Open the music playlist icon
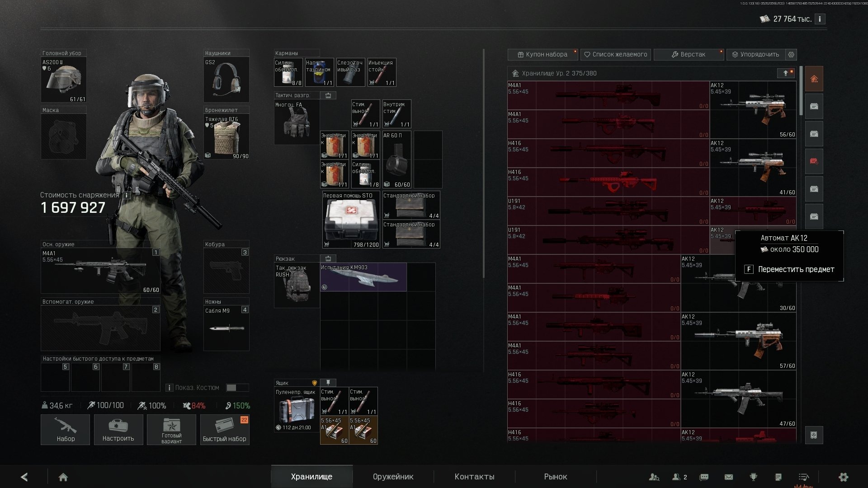 [x=803, y=477]
